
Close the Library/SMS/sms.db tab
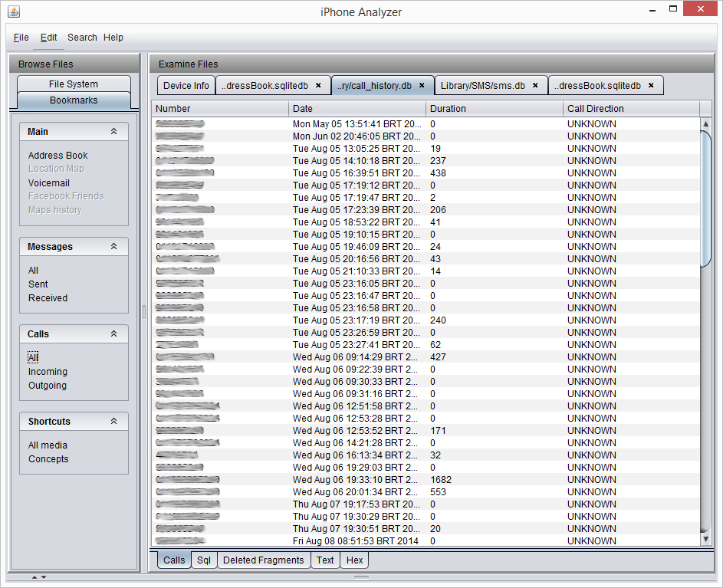535,85
